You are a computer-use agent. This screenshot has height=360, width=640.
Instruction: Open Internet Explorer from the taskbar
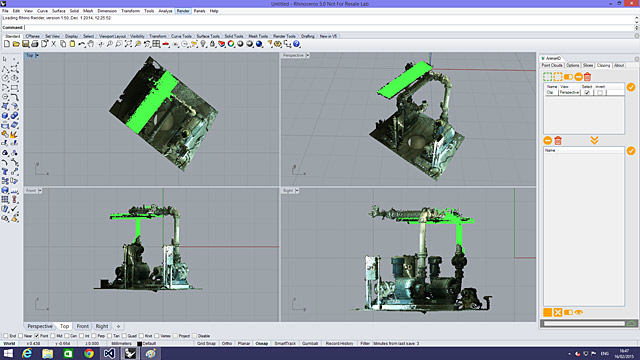(x=27, y=353)
